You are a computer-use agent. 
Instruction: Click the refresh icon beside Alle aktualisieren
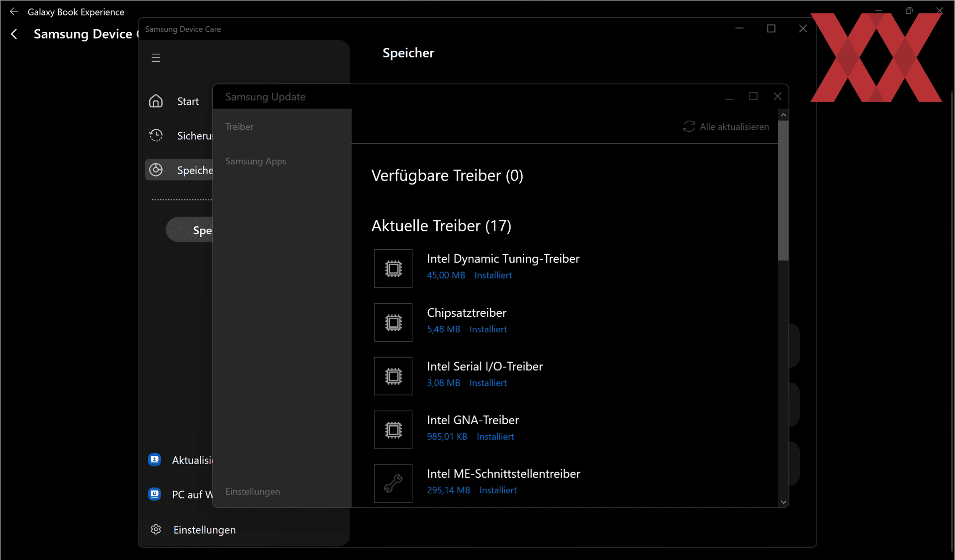tap(689, 127)
